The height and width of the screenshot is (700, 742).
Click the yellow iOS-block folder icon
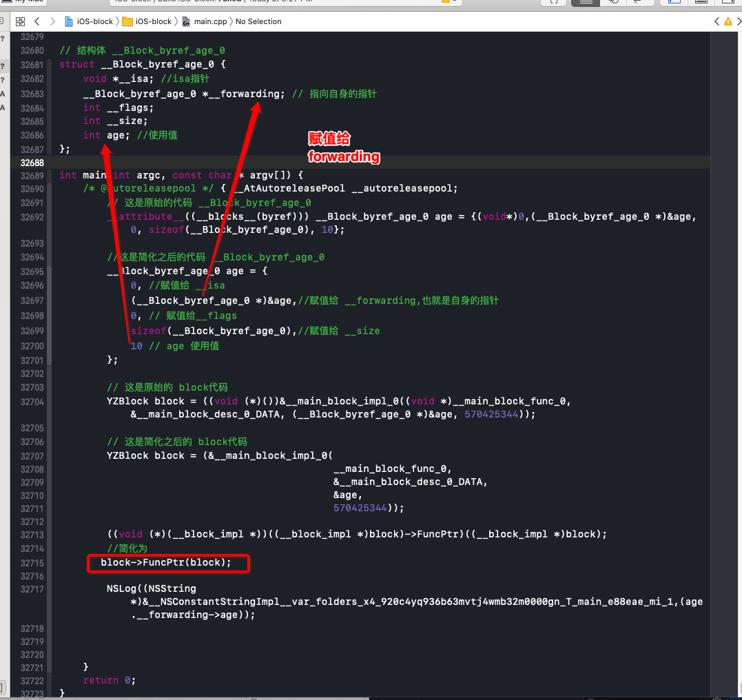[x=127, y=21]
